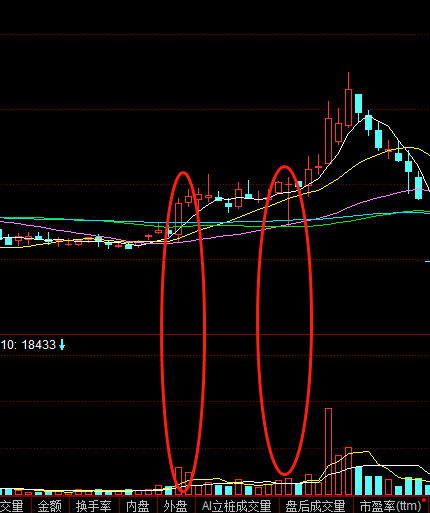
Task: Open the 市盈率(ttm) tab
Action: click(391, 505)
